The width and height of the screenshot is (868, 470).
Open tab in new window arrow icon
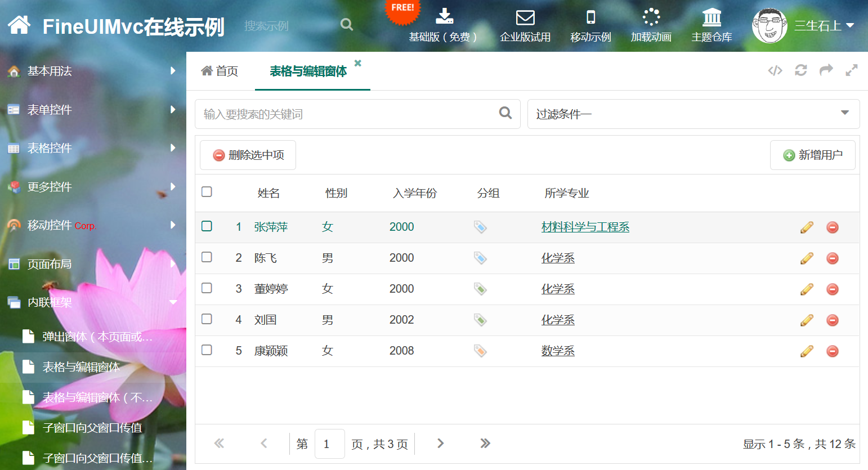click(826, 70)
